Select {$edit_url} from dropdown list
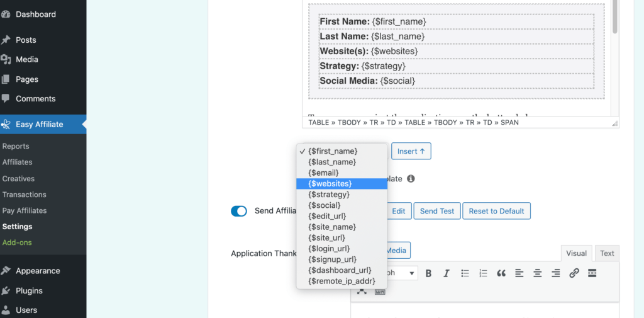 click(341, 216)
